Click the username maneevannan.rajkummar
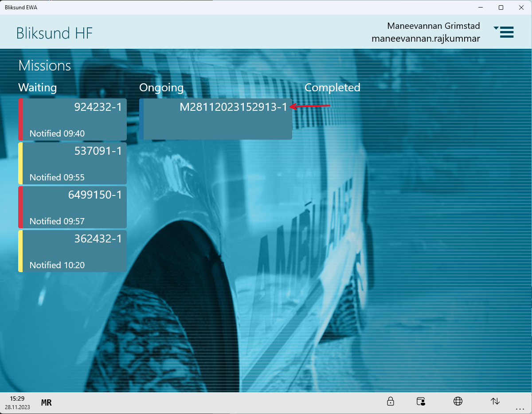 point(426,39)
